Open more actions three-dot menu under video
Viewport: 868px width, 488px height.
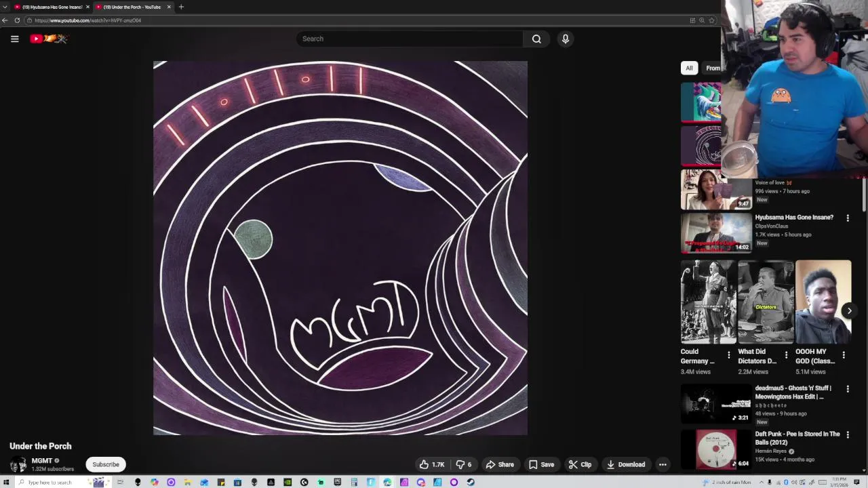coord(663,464)
